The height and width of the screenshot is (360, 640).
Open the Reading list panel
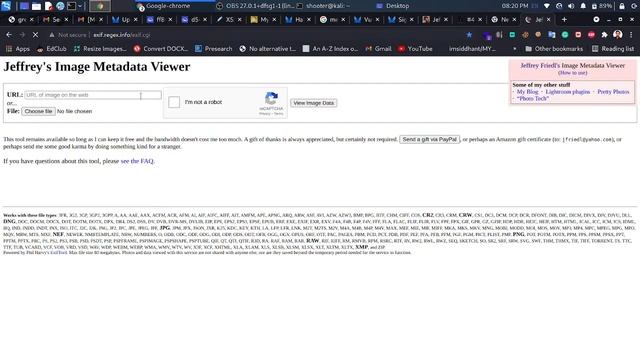point(613,49)
